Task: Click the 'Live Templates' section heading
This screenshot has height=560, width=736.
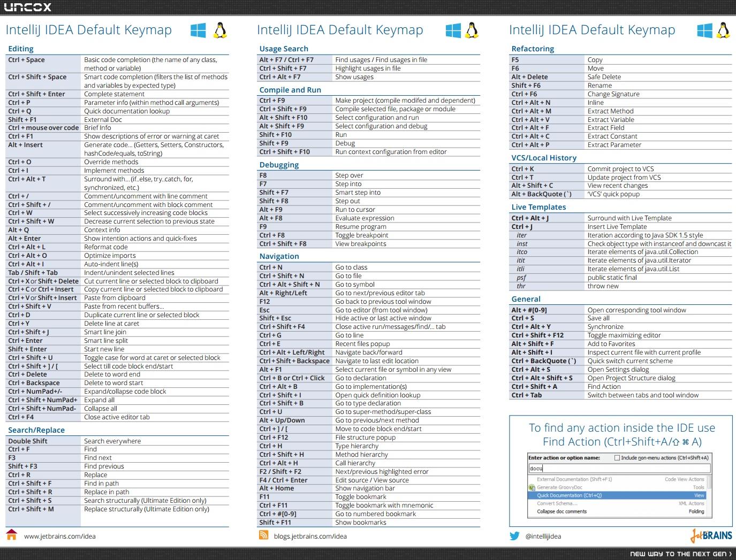Action: pos(538,207)
